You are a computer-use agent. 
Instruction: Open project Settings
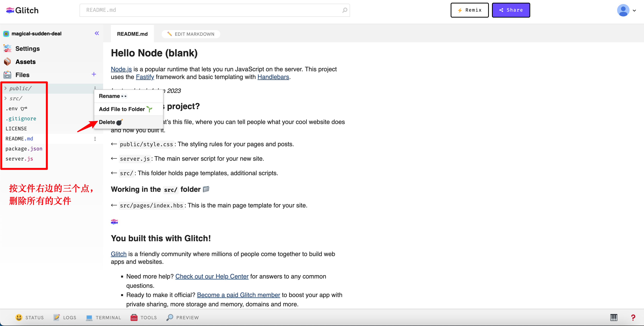click(22, 48)
